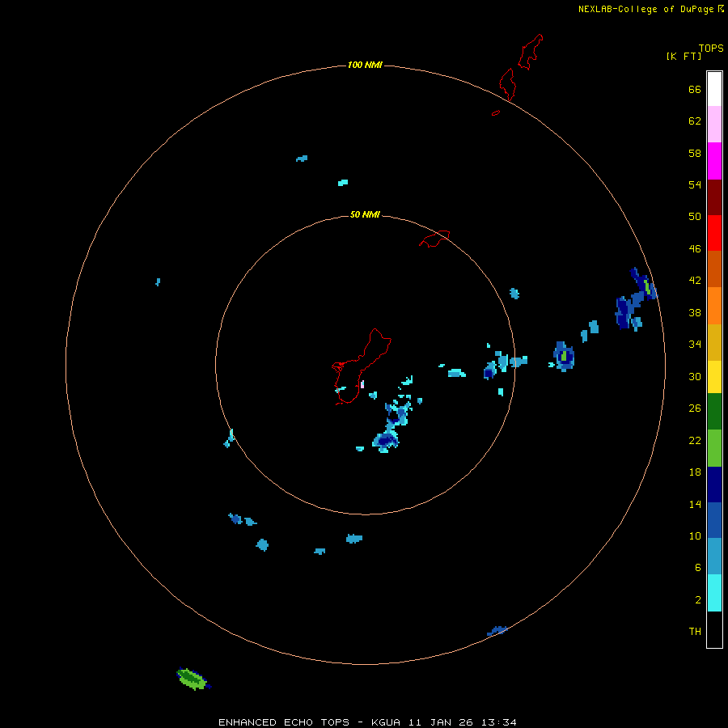Click the Guam island red outline at center

[x=362, y=366]
